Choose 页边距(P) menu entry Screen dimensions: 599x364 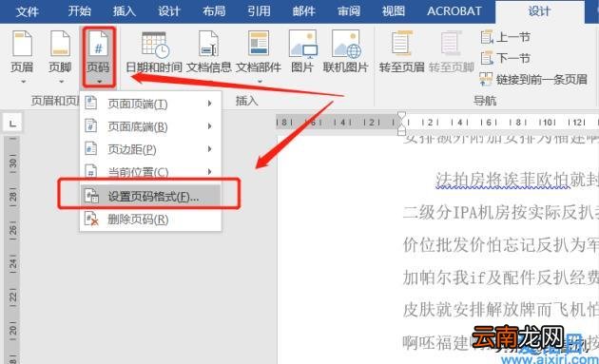150,149
